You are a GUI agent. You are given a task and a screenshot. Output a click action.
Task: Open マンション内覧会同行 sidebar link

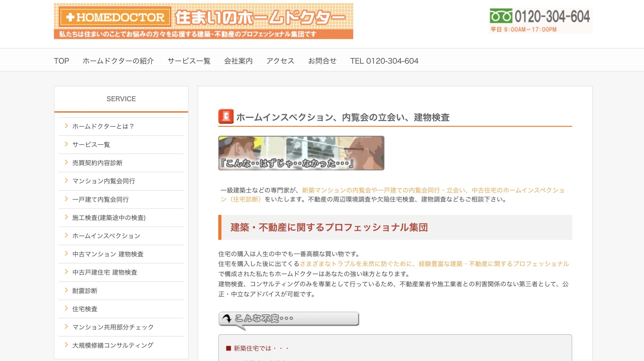click(x=103, y=181)
